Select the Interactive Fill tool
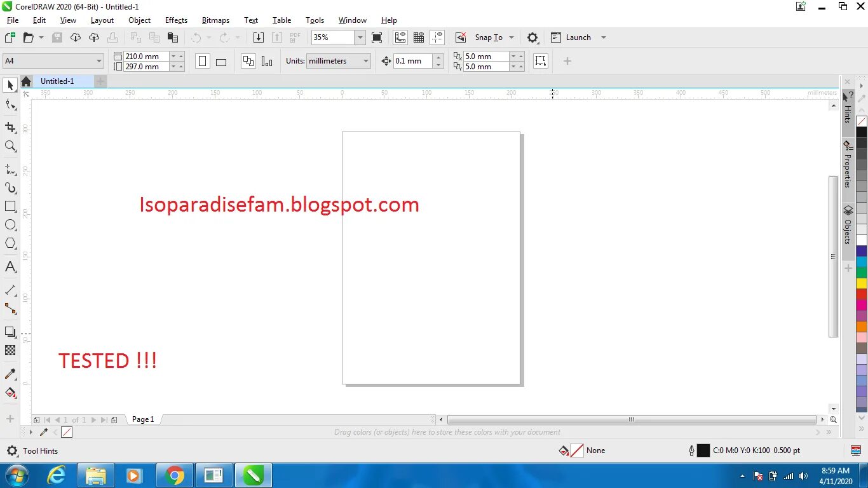Screen dimensions: 868x488 point(10,393)
